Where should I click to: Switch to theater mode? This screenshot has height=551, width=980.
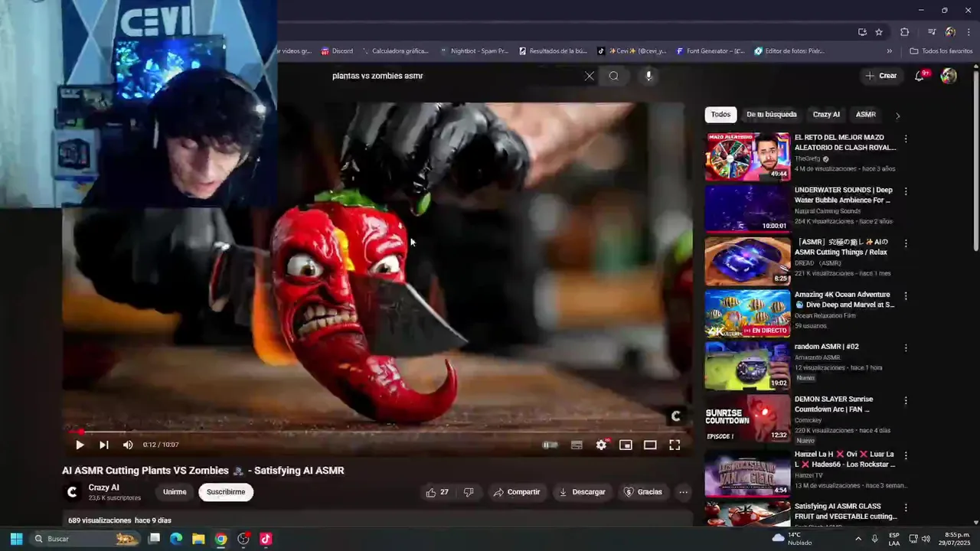click(650, 445)
